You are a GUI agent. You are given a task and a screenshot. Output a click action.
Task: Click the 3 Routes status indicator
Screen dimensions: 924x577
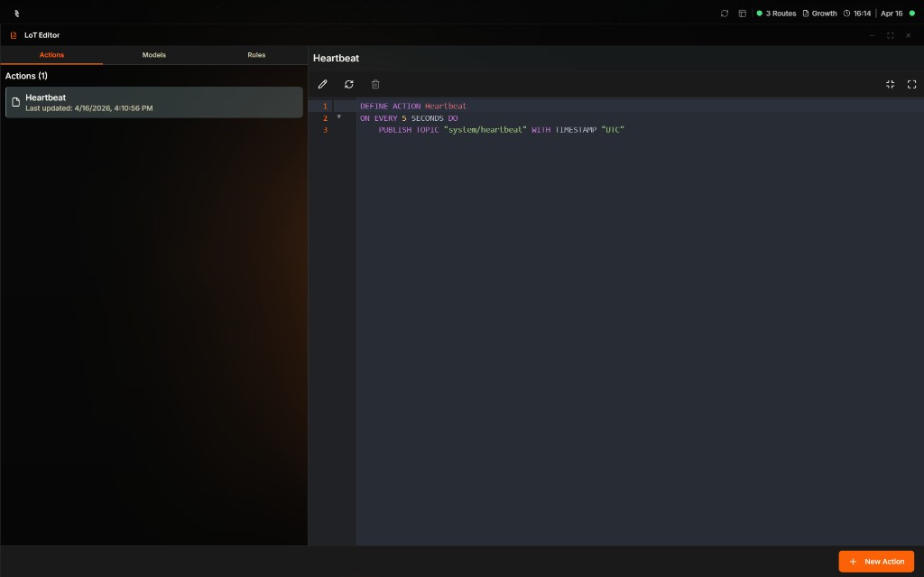click(776, 13)
